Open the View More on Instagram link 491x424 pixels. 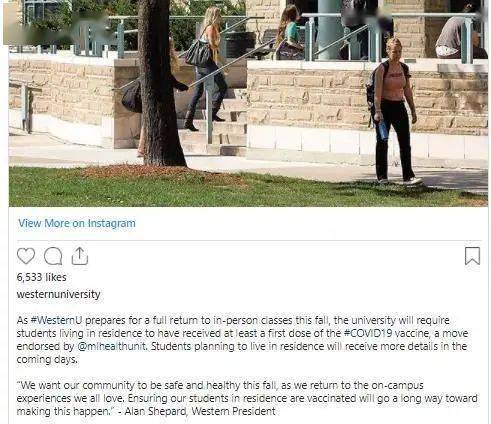tap(77, 223)
